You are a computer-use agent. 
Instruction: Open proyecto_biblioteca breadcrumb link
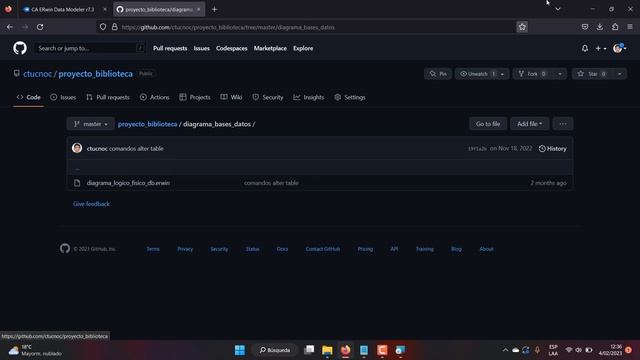[147, 124]
